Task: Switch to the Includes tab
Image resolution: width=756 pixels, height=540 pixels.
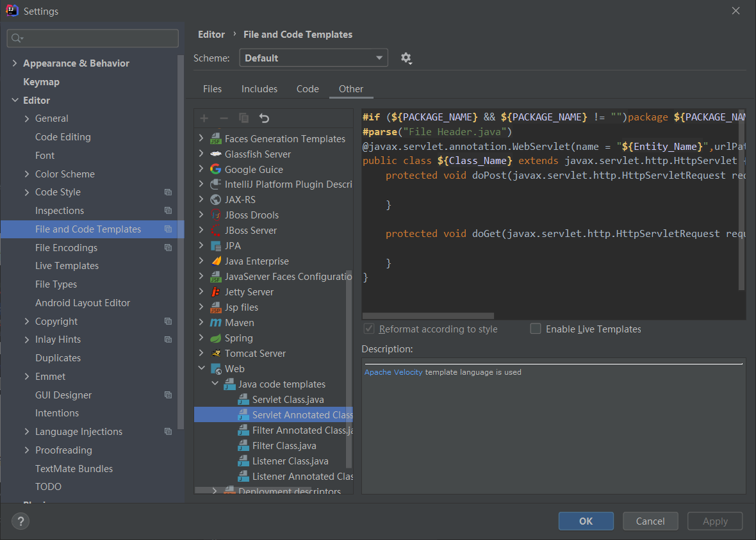Action: (x=259, y=88)
